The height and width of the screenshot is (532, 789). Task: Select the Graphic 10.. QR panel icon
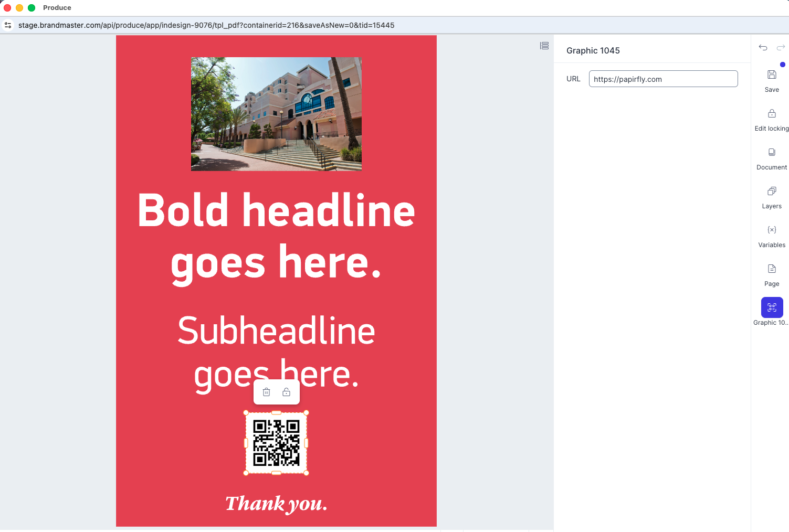(x=772, y=307)
